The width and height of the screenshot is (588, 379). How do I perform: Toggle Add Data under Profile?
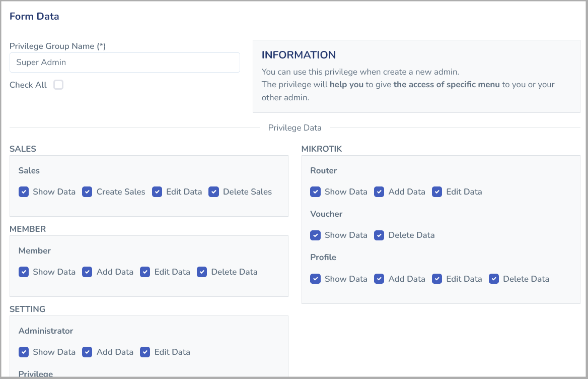coord(379,279)
